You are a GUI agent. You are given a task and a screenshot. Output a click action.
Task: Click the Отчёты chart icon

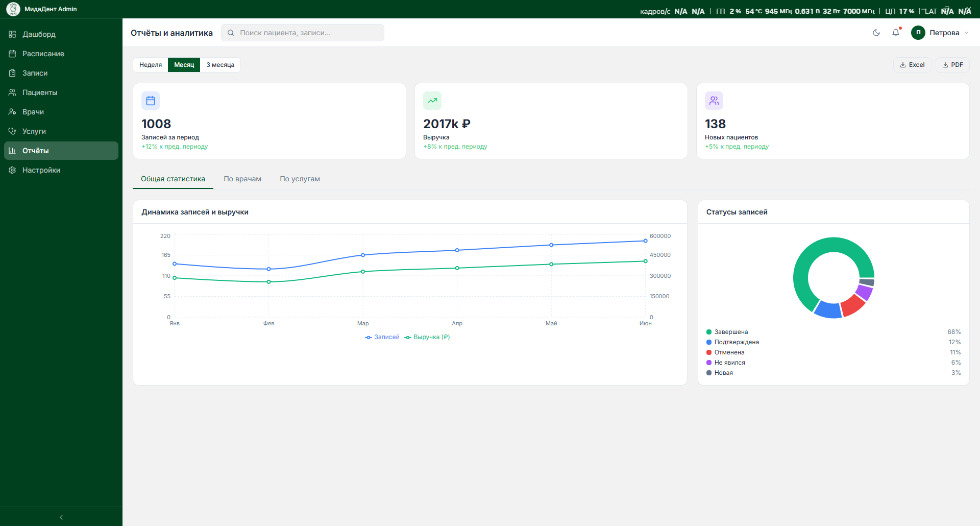(x=12, y=151)
